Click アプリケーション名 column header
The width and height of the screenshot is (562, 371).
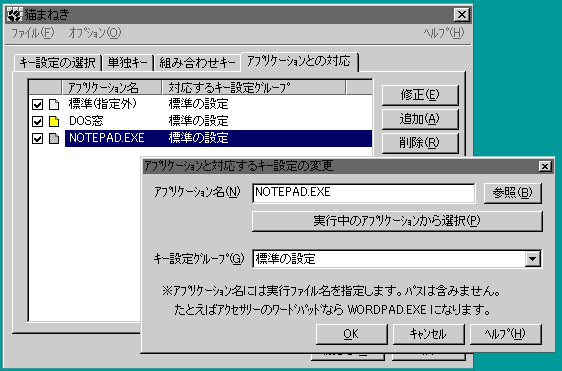coord(111,87)
